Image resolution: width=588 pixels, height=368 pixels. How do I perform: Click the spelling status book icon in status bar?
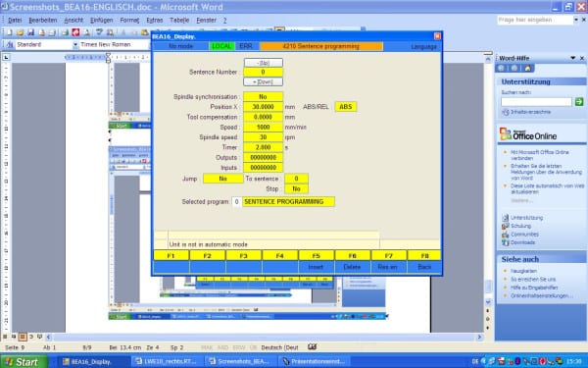point(312,347)
